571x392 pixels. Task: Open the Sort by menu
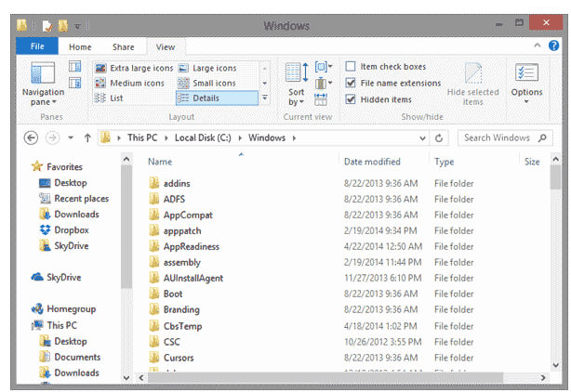point(298,85)
